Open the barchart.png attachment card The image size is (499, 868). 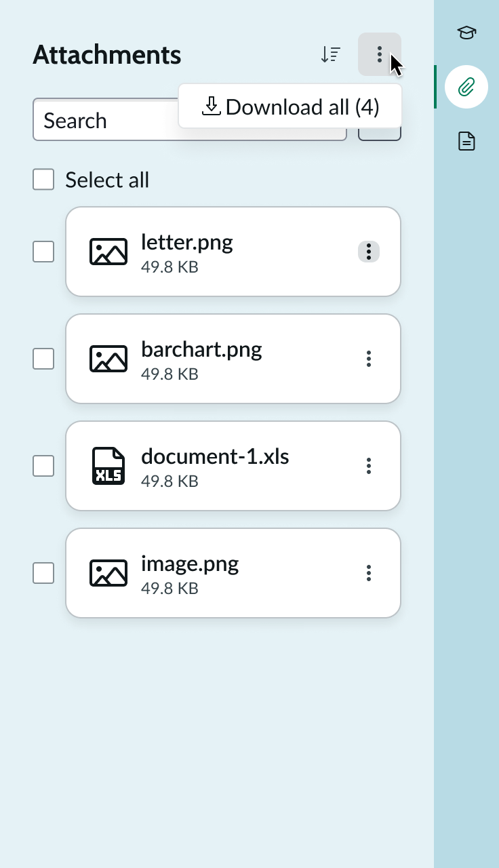click(x=233, y=359)
